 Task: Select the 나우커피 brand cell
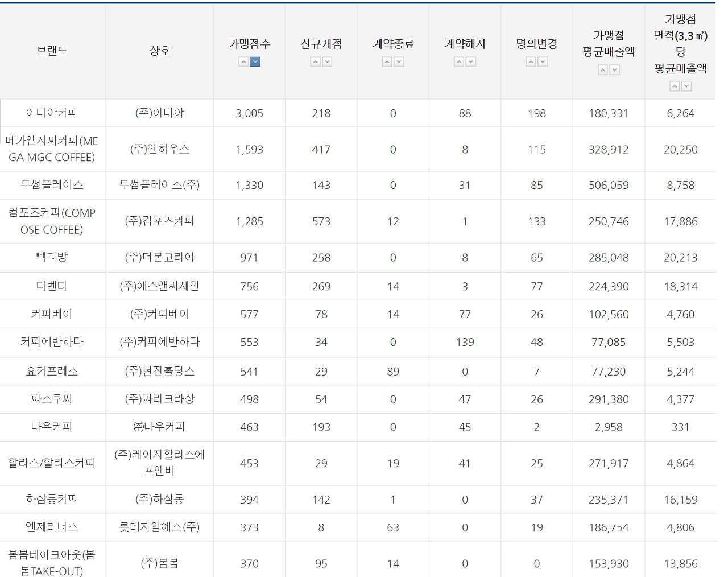(52, 427)
